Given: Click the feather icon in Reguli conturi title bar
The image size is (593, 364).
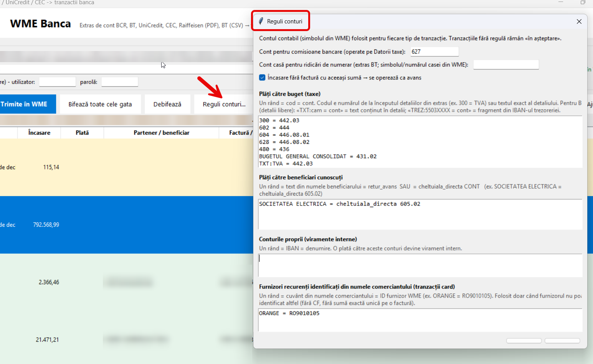Looking at the screenshot, I should tap(261, 21).
